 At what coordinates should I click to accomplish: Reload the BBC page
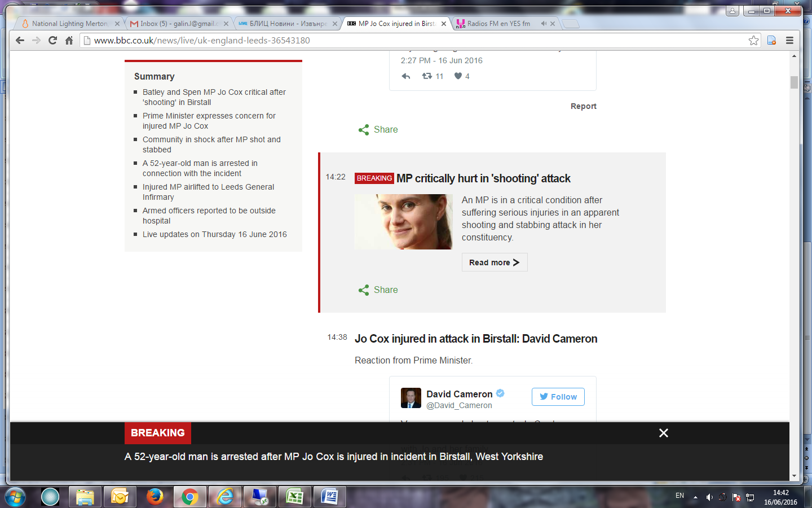coord(52,40)
